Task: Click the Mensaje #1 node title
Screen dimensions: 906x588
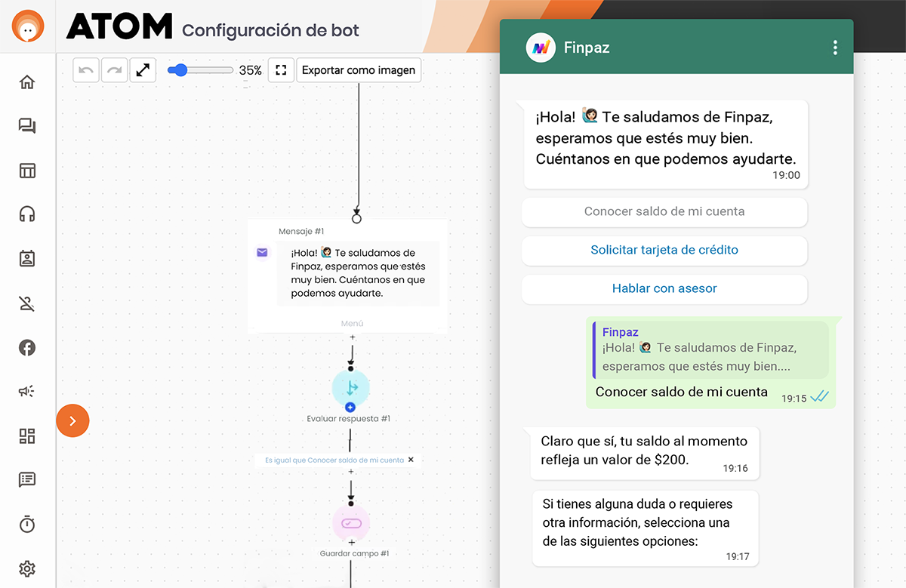Action: coord(301,232)
